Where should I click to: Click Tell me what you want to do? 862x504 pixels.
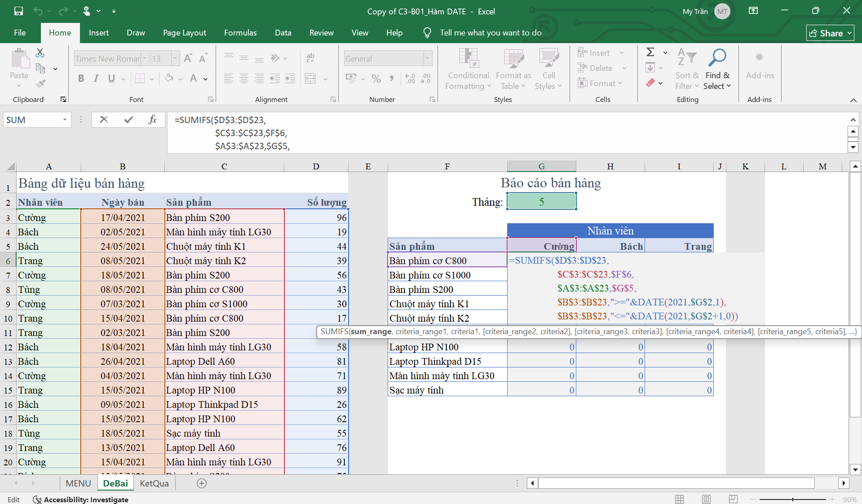491,33
